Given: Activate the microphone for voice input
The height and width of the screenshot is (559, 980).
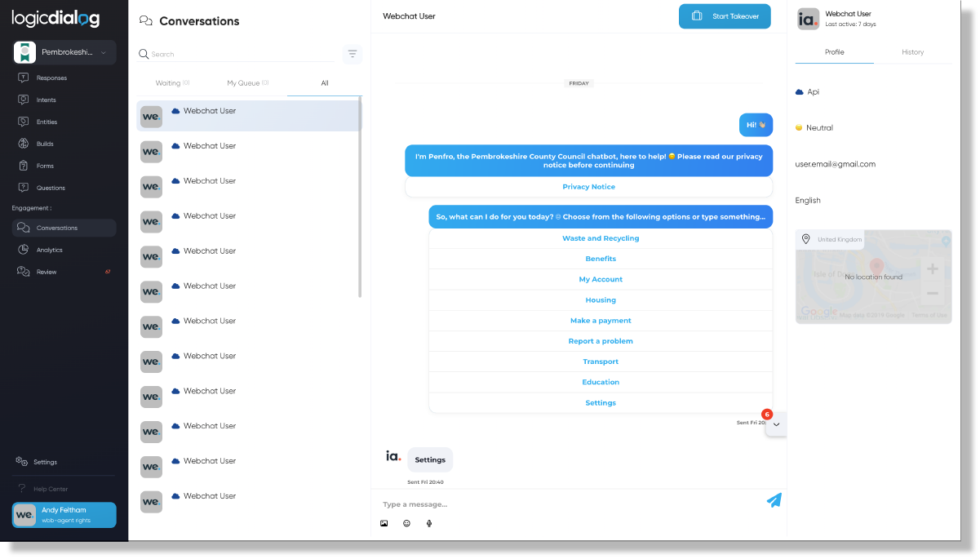Looking at the screenshot, I should [x=429, y=523].
